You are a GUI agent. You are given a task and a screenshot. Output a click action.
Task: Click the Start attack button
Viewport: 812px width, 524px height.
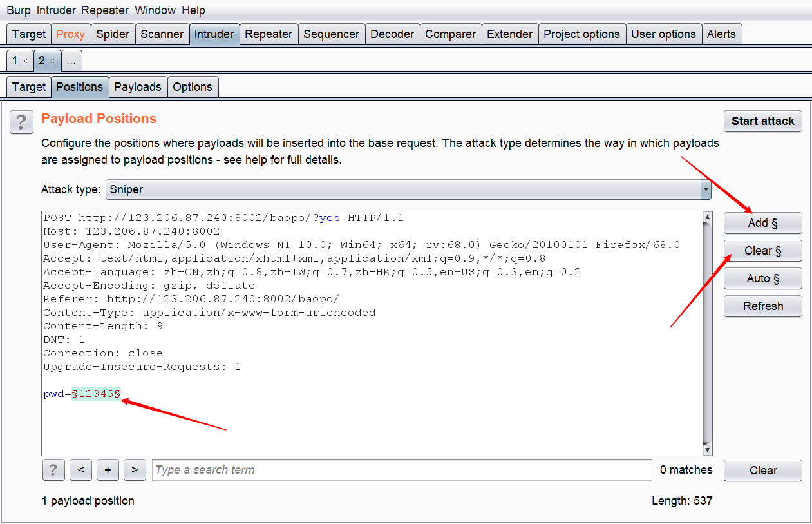(763, 121)
